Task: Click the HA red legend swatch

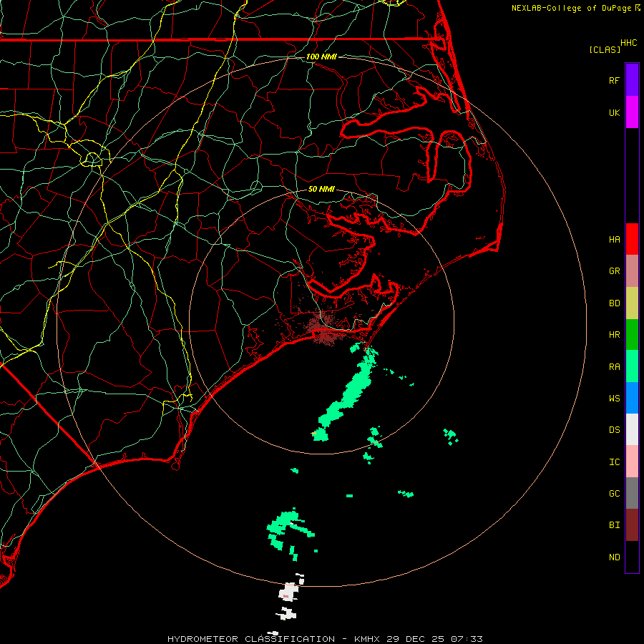Action: click(x=632, y=239)
